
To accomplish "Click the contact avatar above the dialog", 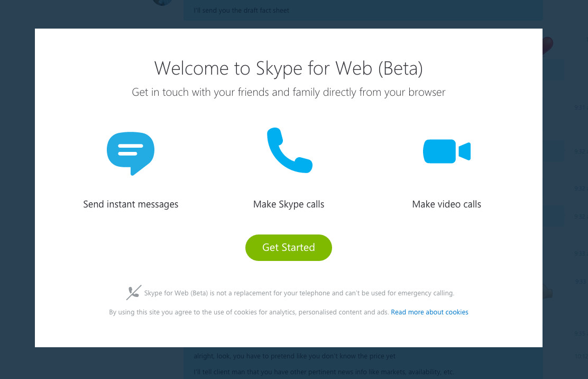I will (x=162, y=2).
